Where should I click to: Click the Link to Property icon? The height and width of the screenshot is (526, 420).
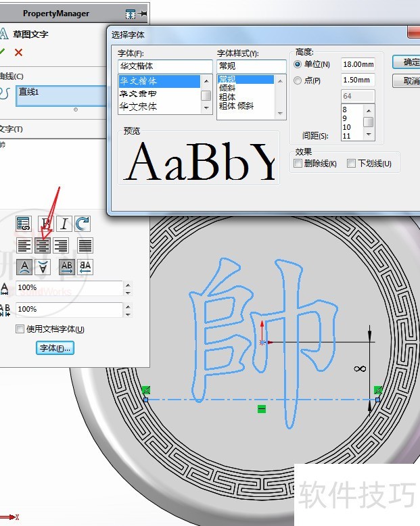click(24, 224)
